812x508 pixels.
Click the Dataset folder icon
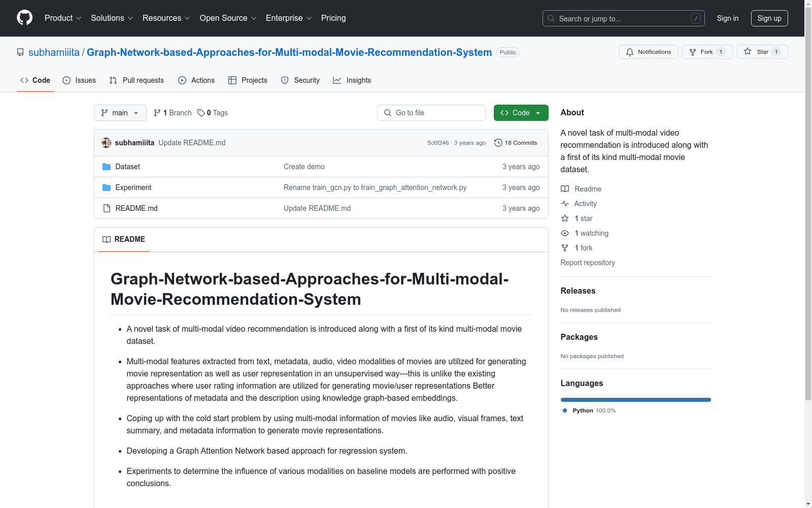coord(107,167)
